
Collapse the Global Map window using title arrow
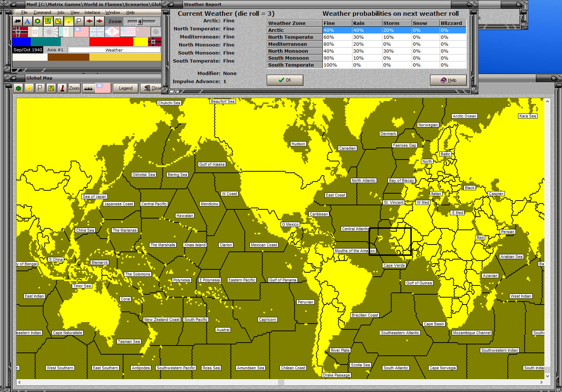pos(14,78)
